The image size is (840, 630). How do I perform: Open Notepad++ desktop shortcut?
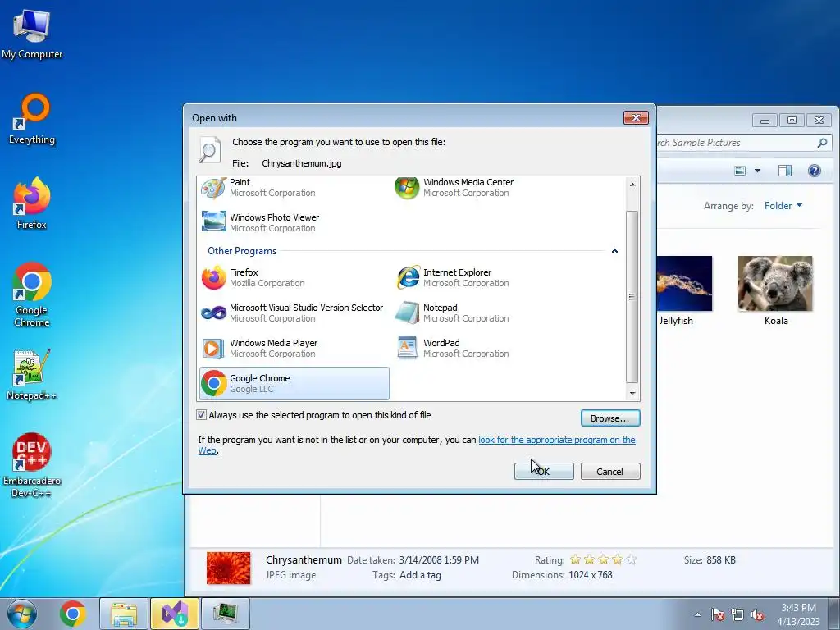point(32,375)
